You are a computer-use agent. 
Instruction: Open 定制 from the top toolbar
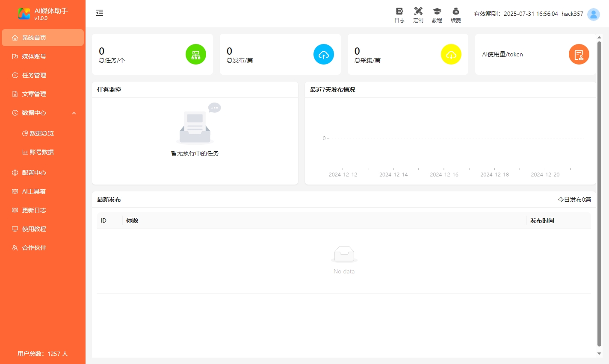click(418, 15)
